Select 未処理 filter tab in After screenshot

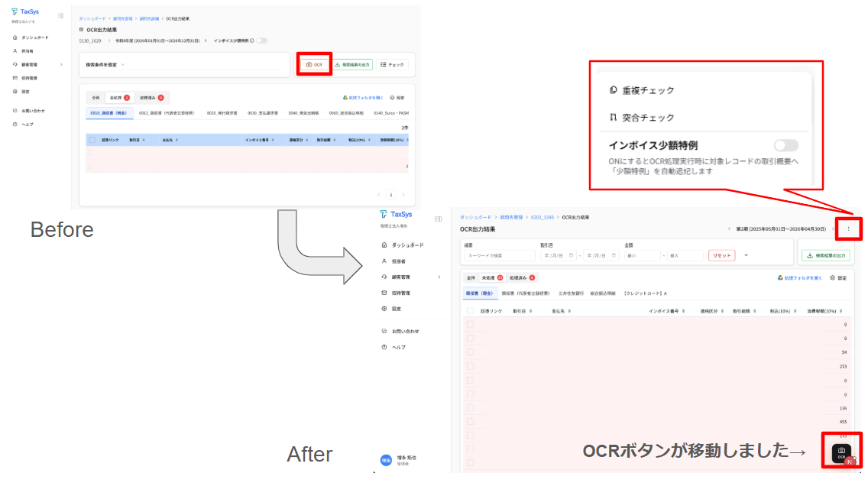(x=492, y=278)
